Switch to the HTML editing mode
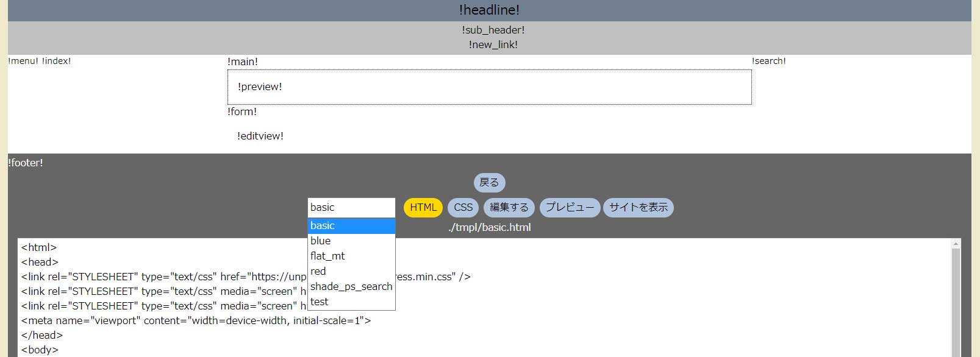 click(x=423, y=208)
